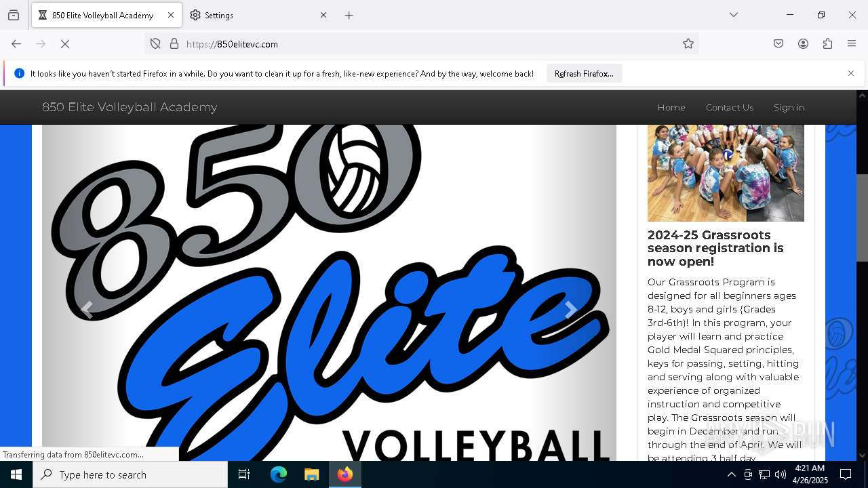Select the Firefox taskbar icon
Screen dimensions: 868x488
click(345, 474)
